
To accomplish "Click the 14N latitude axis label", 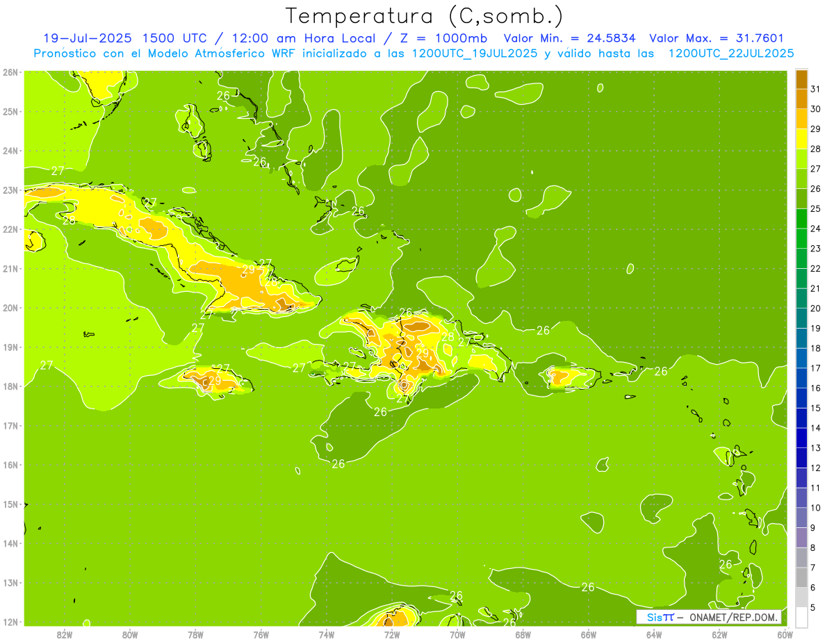I will (x=10, y=543).
